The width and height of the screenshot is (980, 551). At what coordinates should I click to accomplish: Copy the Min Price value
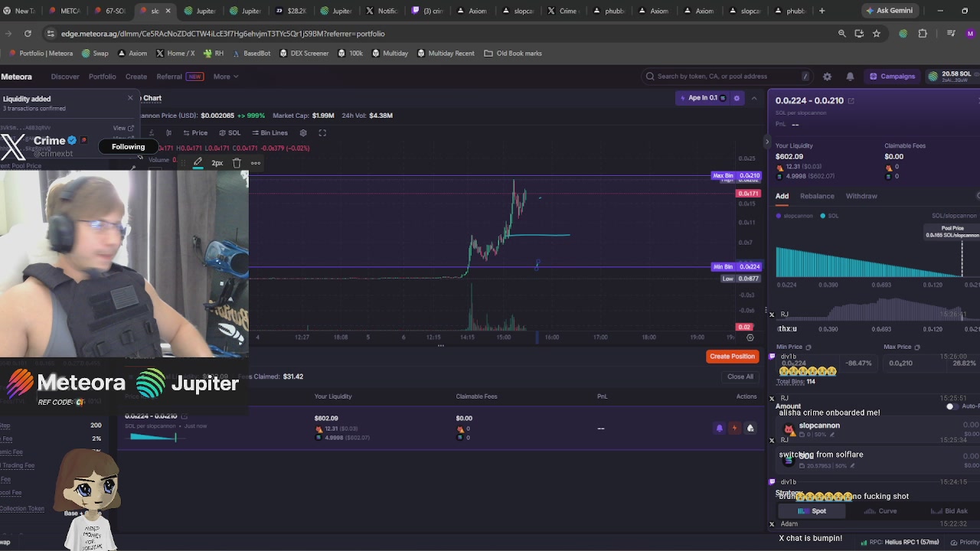coord(808,347)
